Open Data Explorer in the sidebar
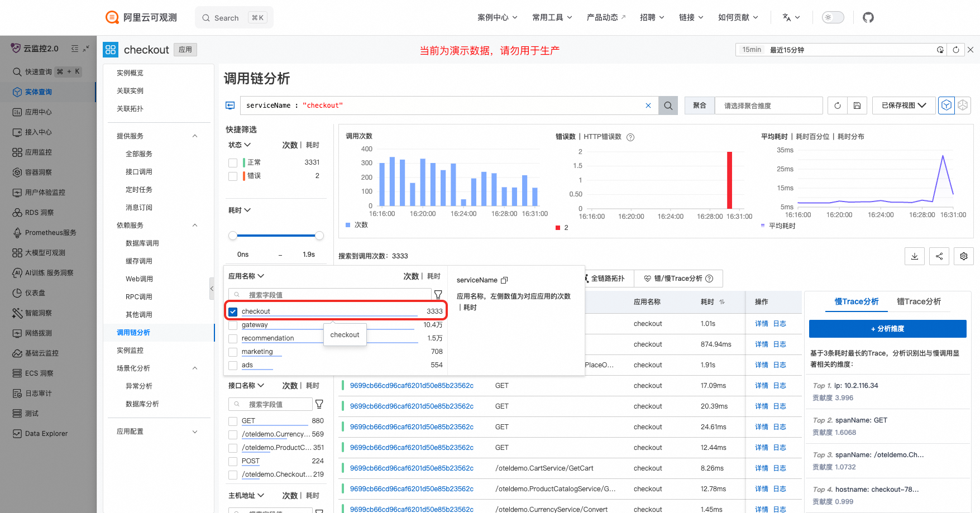 [x=46, y=434]
